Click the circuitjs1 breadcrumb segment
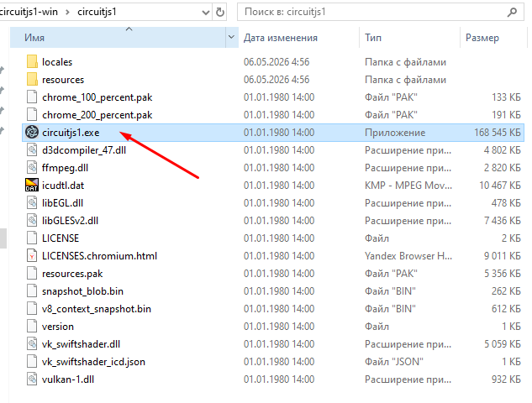 97,12
